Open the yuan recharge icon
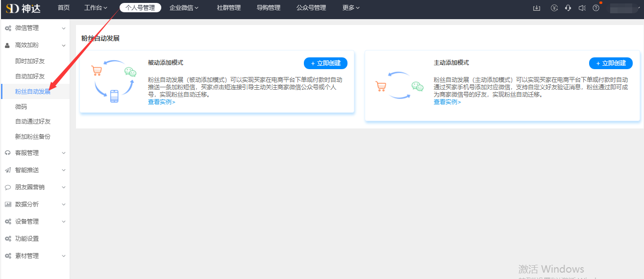This screenshot has width=644, height=279. (554, 8)
